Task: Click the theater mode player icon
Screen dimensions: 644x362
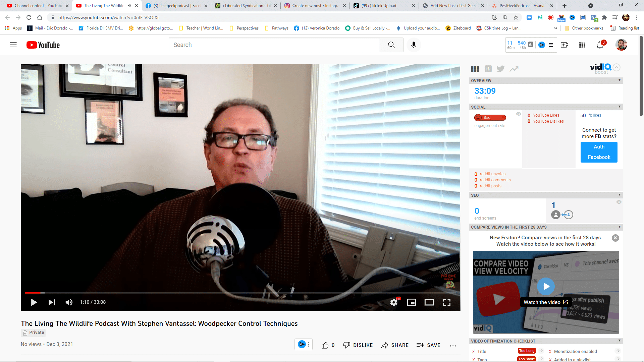Action: (x=429, y=302)
